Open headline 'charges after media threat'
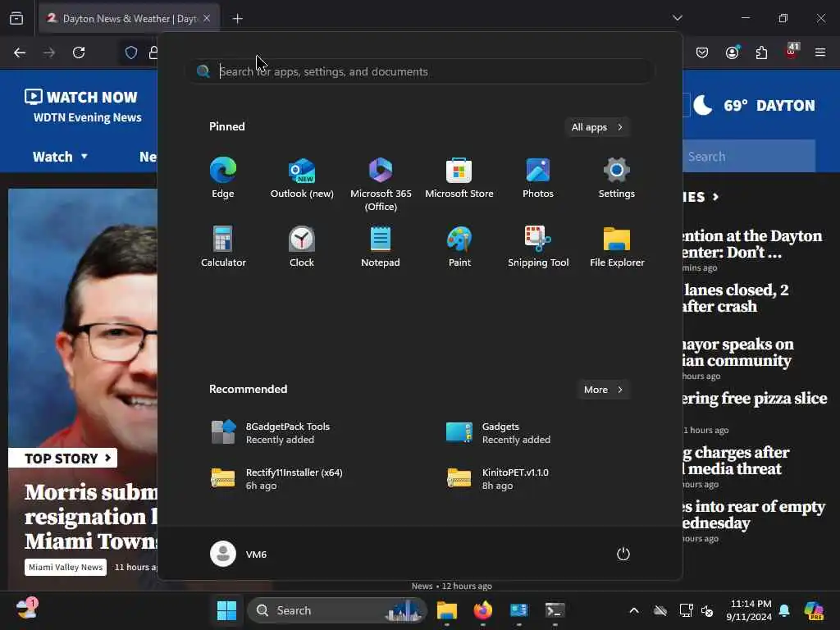840x630 pixels. [x=736, y=461]
